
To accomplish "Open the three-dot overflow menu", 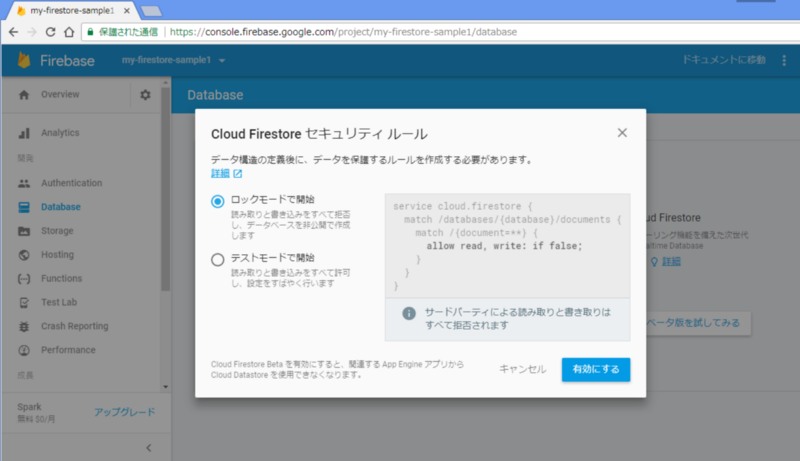I will pyautogui.click(x=784, y=61).
